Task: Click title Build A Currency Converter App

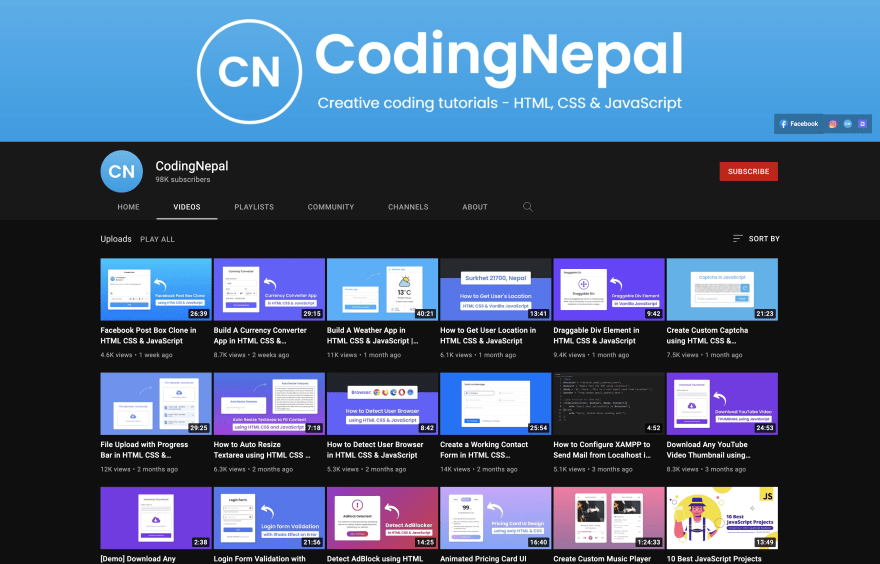Action: coord(260,336)
